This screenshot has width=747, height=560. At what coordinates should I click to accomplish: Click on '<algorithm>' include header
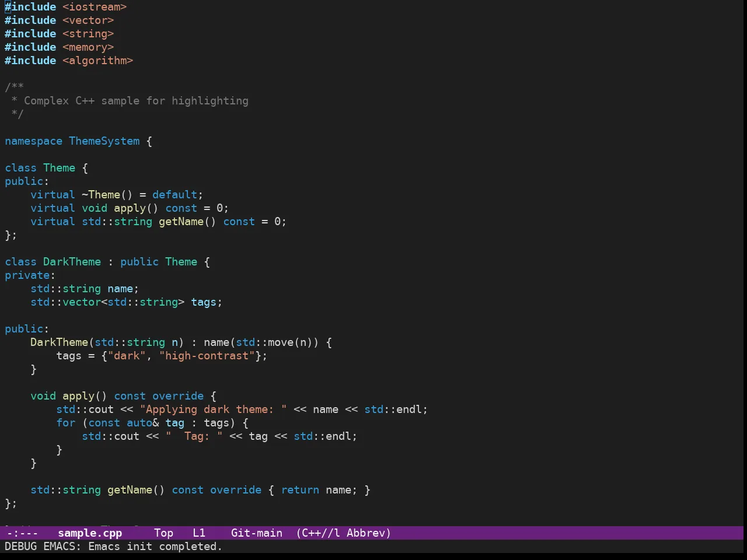(x=98, y=61)
